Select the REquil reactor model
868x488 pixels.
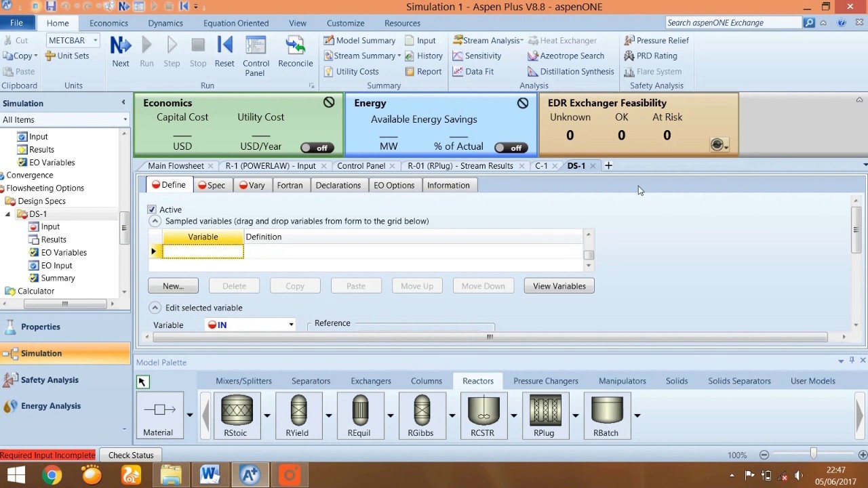click(x=359, y=415)
